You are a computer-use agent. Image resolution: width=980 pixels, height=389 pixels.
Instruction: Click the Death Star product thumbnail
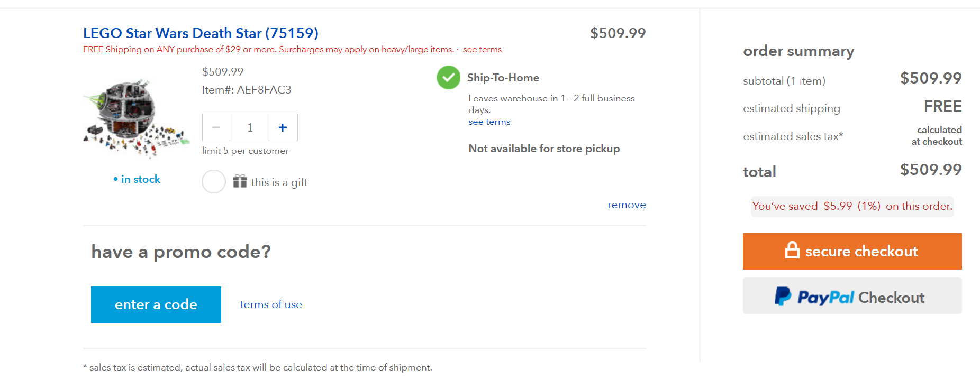(136, 119)
